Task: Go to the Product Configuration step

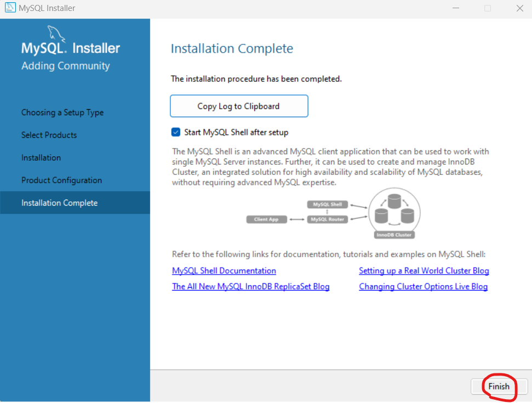Action: [61, 180]
